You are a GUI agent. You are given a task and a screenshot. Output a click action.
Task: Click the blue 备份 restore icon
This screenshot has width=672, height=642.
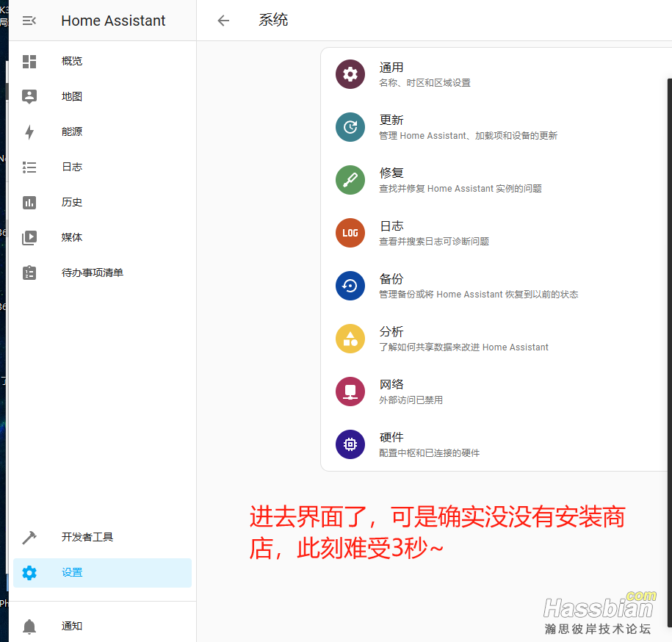point(350,286)
